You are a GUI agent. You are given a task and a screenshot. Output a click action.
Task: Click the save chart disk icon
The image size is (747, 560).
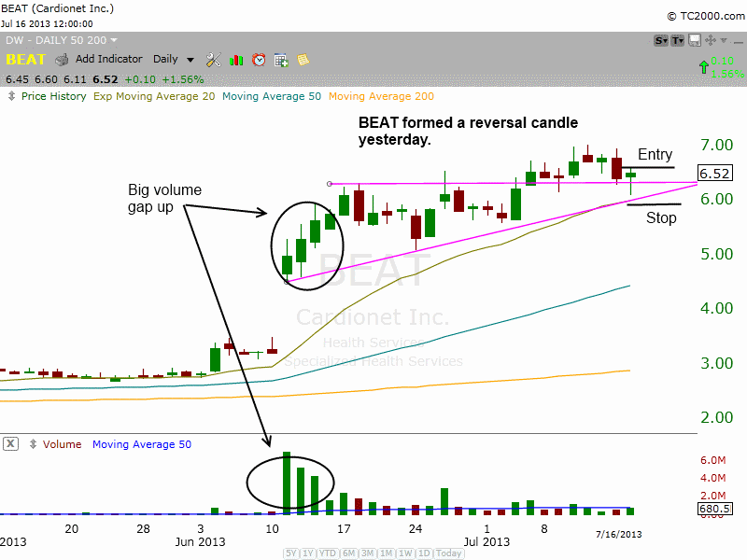tap(695, 40)
